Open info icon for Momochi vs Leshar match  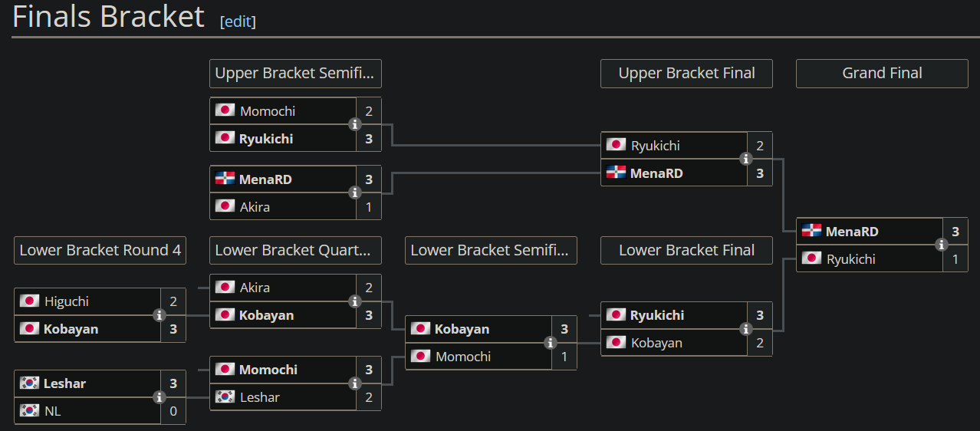(x=355, y=383)
